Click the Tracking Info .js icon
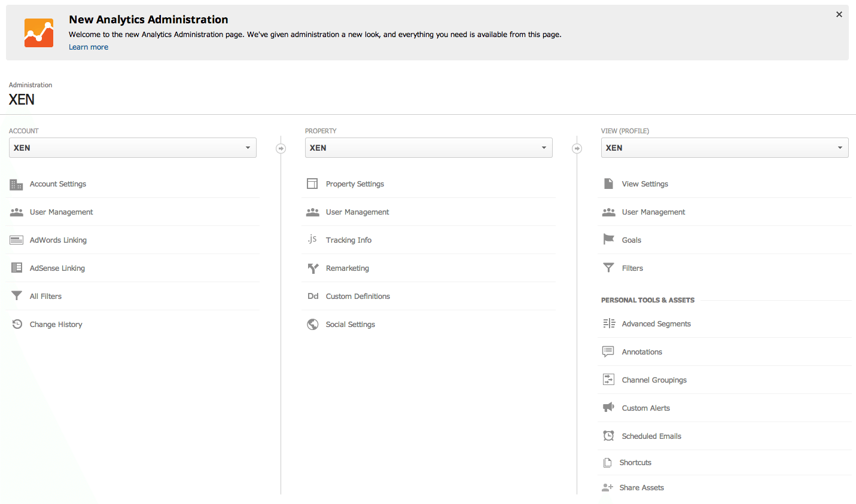This screenshot has width=856, height=504. coord(312,240)
